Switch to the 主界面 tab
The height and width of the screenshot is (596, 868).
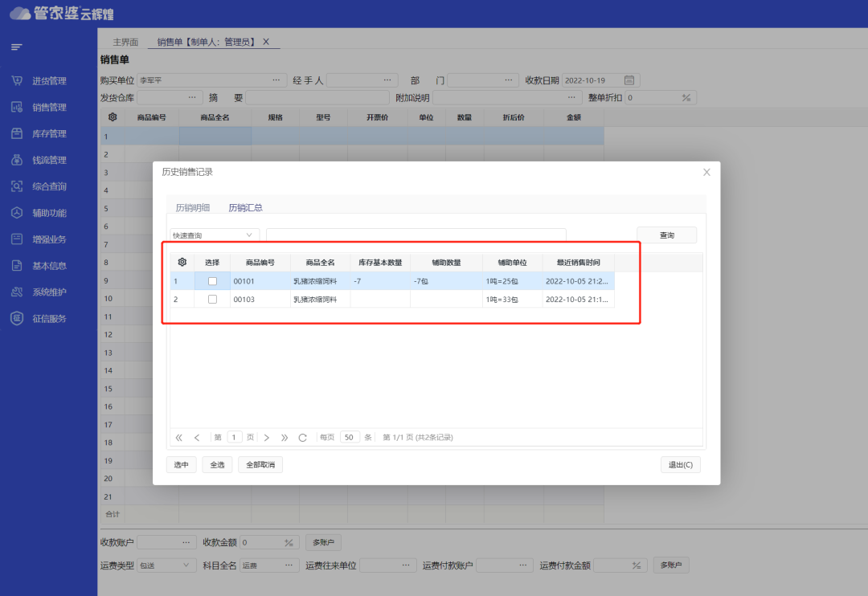(x=125, y=42)
